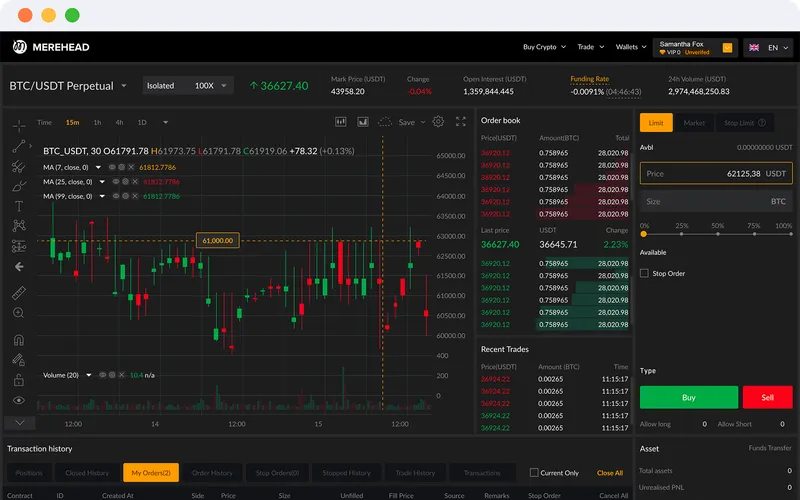Expand the MA (7, close, 0) dropdown arrow
Image resolution: width=800 pixels, height=500 pixels.
pos(98,167)
